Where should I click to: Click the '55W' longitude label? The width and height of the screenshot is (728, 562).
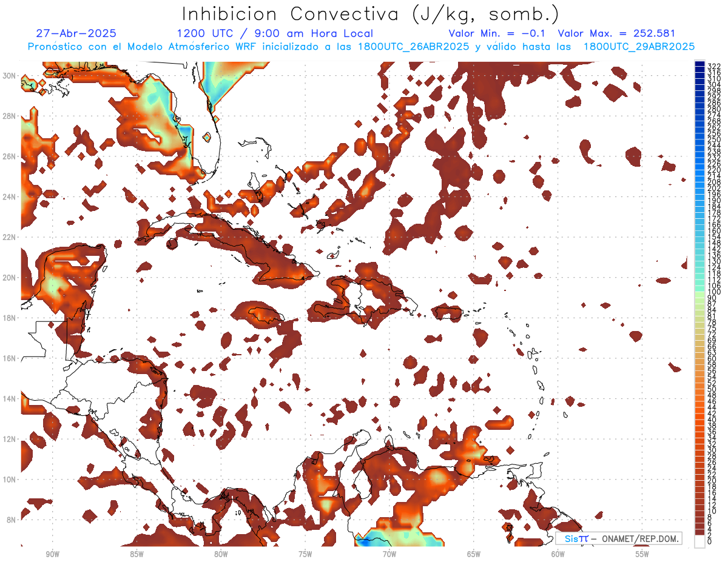click(x=642, y=554)
